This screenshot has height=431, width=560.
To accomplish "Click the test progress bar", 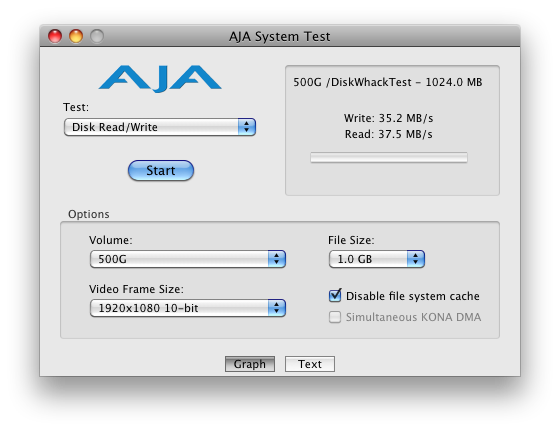I will point(389,157).
